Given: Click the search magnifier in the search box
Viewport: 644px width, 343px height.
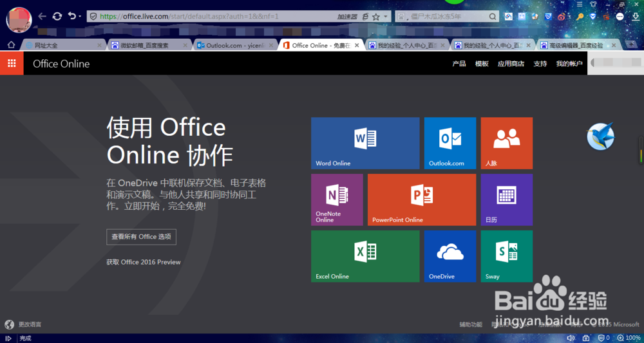Looking at the screenshot, I should pyautogui.click(x=493, y=17).
